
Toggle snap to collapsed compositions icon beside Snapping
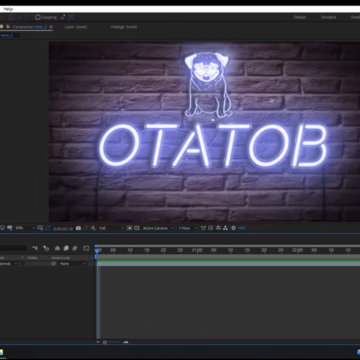63,17
